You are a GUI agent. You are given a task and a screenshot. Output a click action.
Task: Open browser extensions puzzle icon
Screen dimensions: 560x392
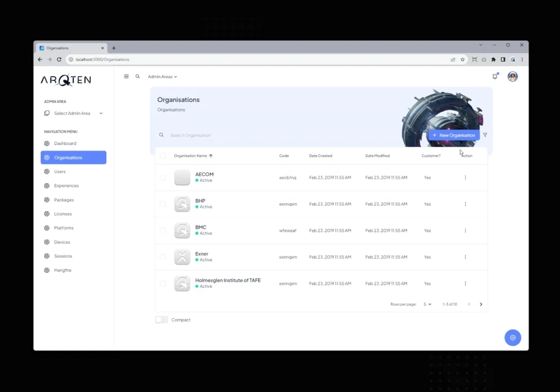(493, 59)
